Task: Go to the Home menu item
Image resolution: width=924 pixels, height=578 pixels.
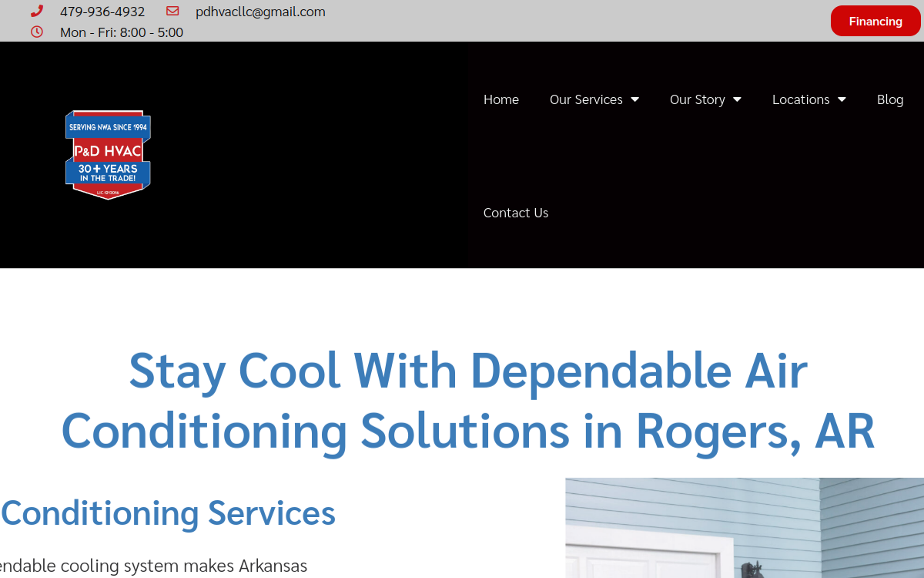Action: click(x=501, y=99)
